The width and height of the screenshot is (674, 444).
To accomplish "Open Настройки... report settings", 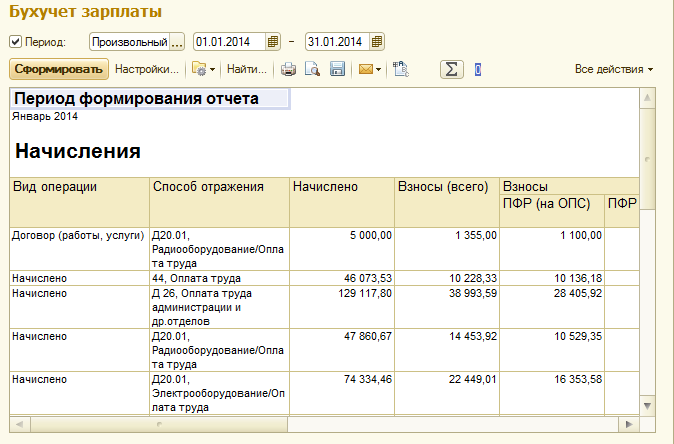I will pyautogui.click(x=147, y=69).
